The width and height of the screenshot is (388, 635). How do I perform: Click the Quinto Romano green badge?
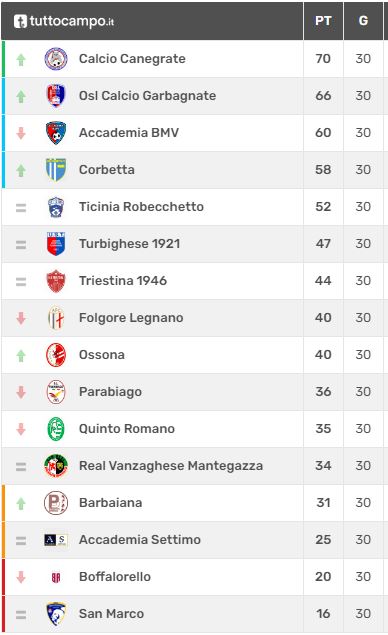tap(56, 429)
